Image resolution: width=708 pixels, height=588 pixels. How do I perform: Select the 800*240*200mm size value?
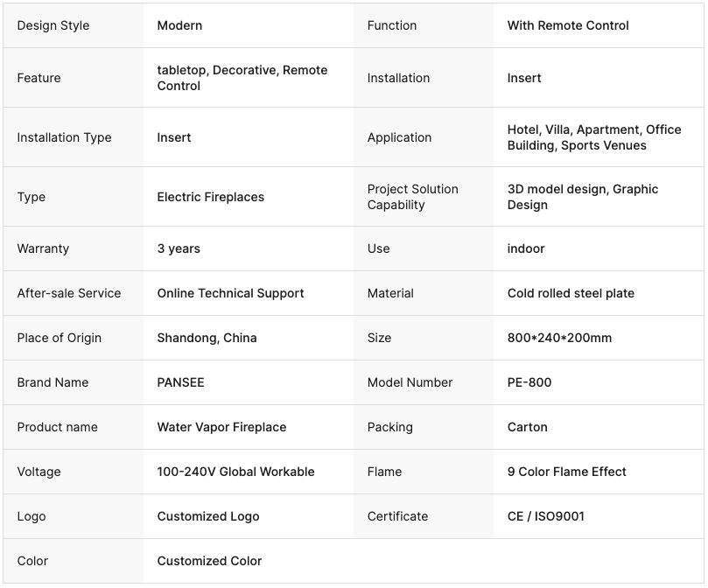point(559,338)
